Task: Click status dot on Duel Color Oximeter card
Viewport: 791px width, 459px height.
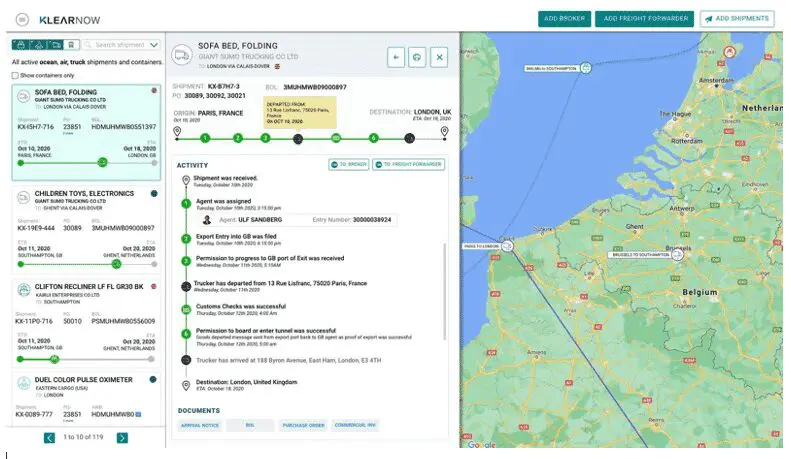Action: 153,380
